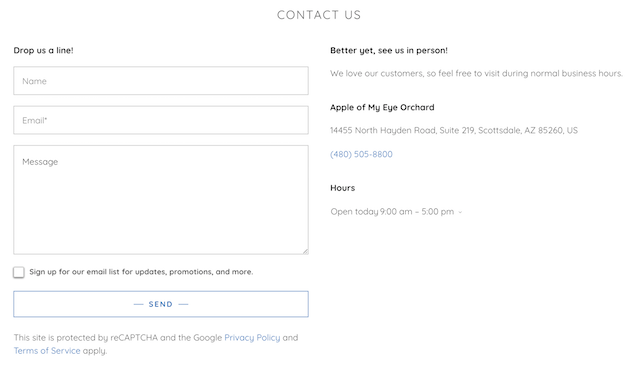The image size is (640, 372).
Task: Click the Name input field
Action: pos(161,81)
